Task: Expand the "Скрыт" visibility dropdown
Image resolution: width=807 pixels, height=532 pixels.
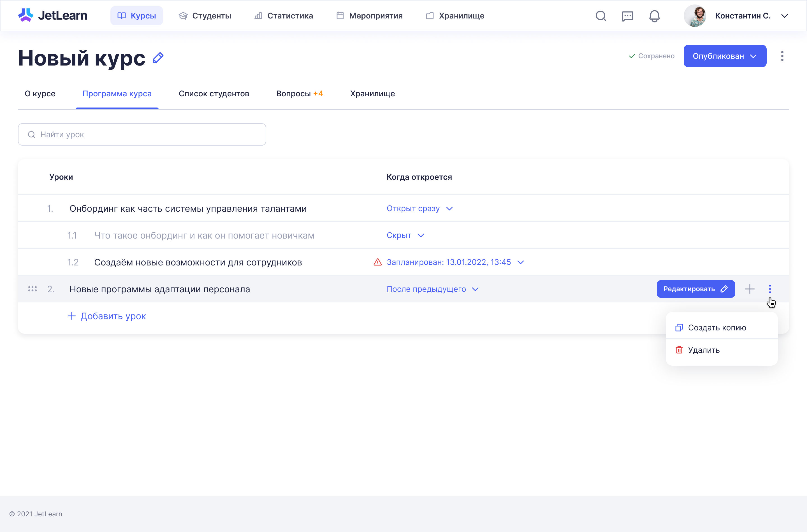Action: (405, 235)
